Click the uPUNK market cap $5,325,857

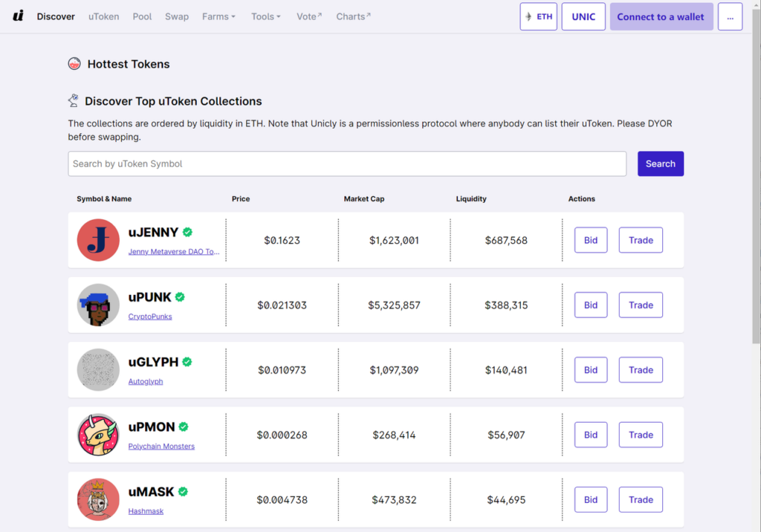coord(394,305)
